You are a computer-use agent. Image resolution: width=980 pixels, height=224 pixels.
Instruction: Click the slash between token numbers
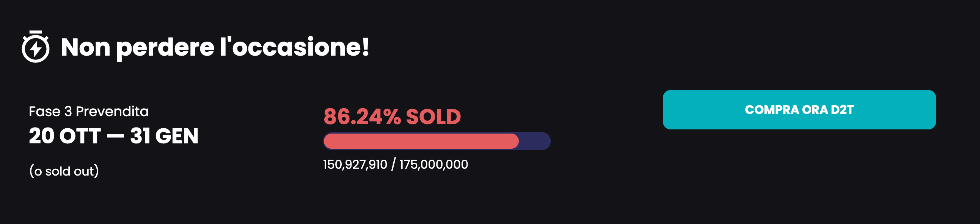393,164
